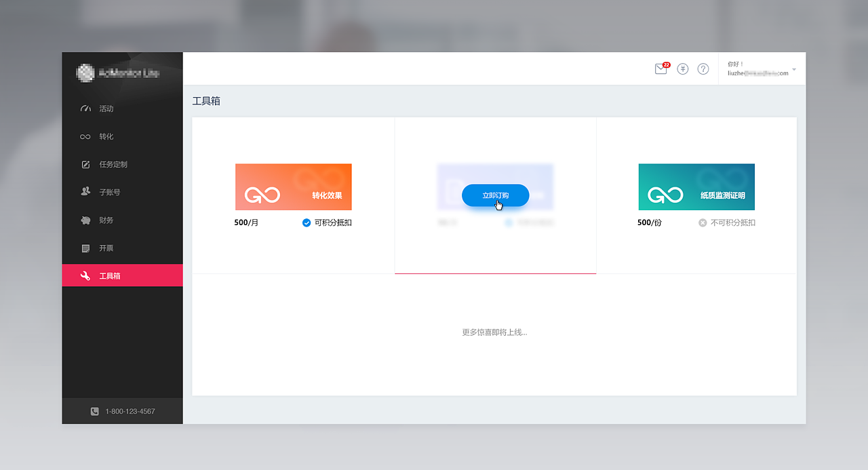Toggle the 不可积分抵扣 gray cross mark
The image size is (868, 470).
(x=703, y=222)
